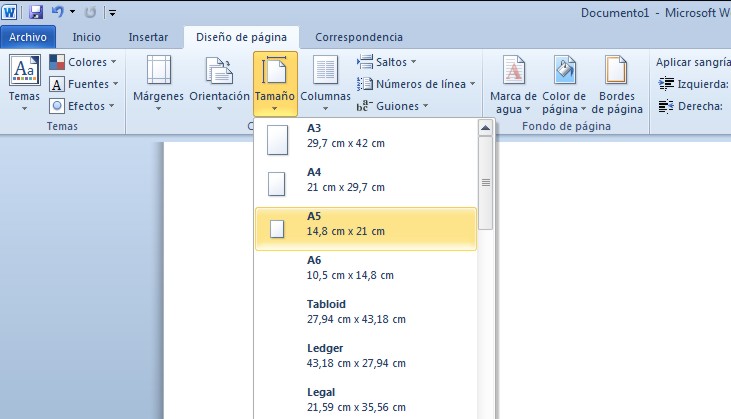Expand the Colores theme colors dropdown
Screen dimensions: 731x419
pos(84,62)
